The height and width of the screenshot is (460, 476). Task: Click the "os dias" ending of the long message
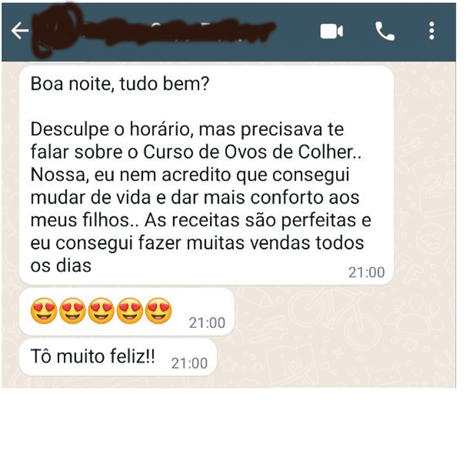tap(61, 266)
